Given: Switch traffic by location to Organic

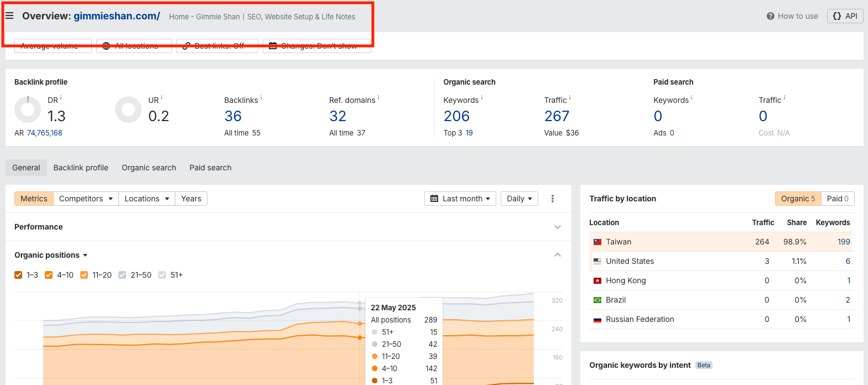Looking at the screenshot, I should [798, 199].
